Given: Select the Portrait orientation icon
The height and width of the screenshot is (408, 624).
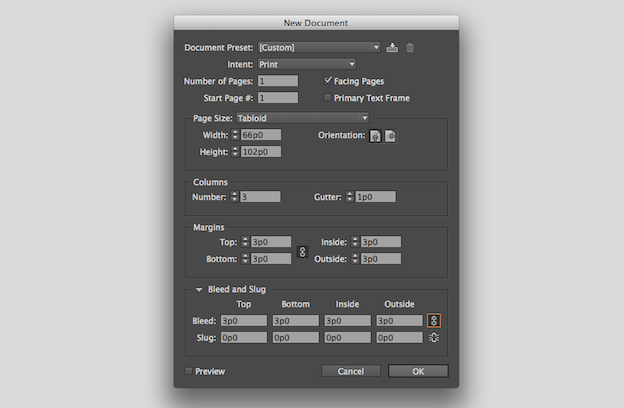Looking at the screenshot, I should pos(375,136).
